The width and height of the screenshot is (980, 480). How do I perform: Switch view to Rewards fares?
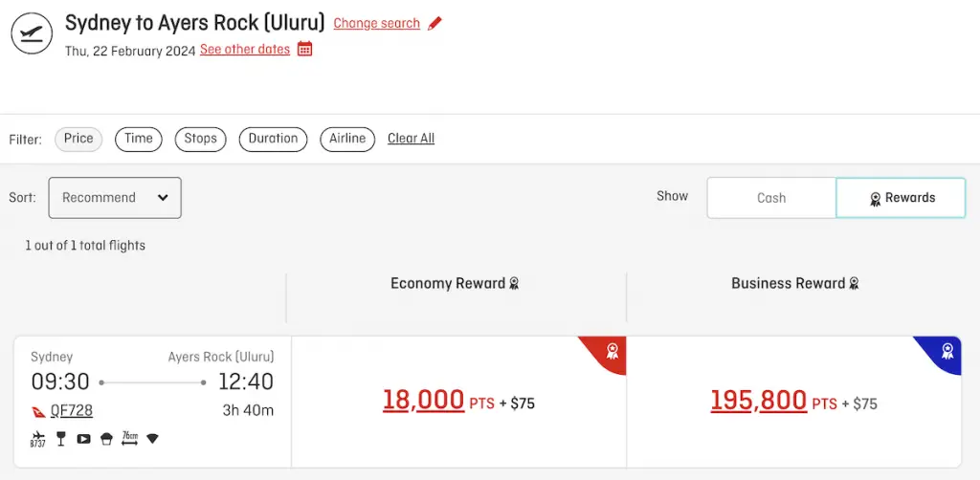pos(901,198)
